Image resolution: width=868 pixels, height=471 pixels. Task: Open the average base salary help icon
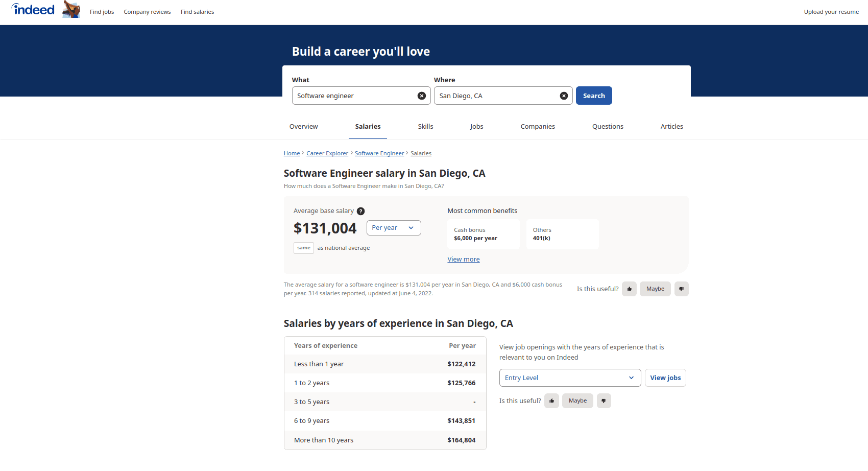pos(360,211)
